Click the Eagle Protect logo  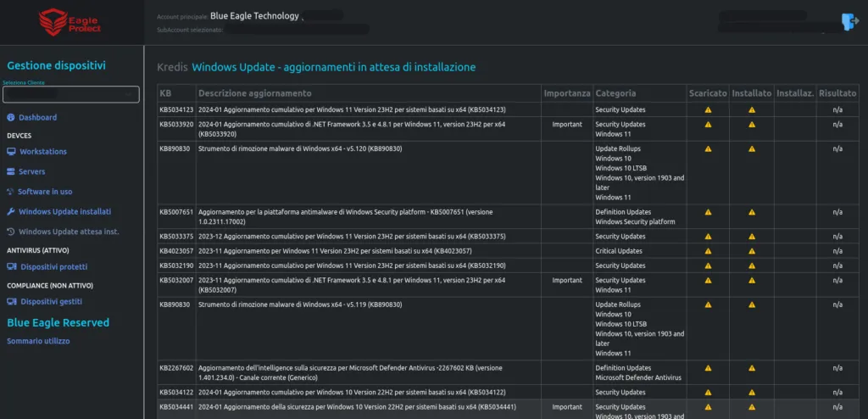[70, 22]
